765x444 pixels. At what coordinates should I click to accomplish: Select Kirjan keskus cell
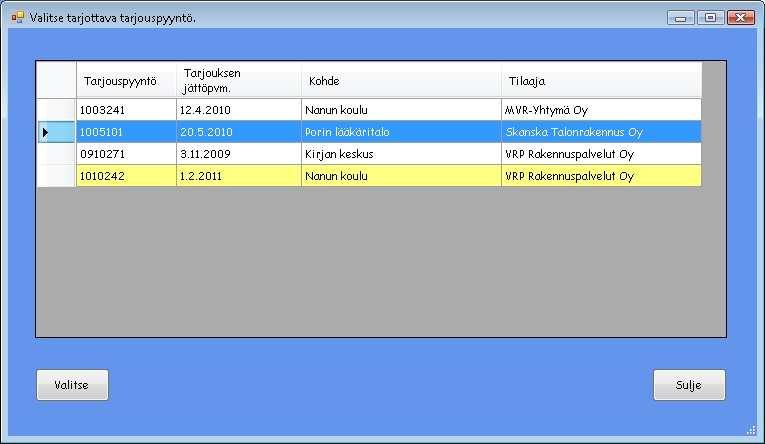click(402, 154)
